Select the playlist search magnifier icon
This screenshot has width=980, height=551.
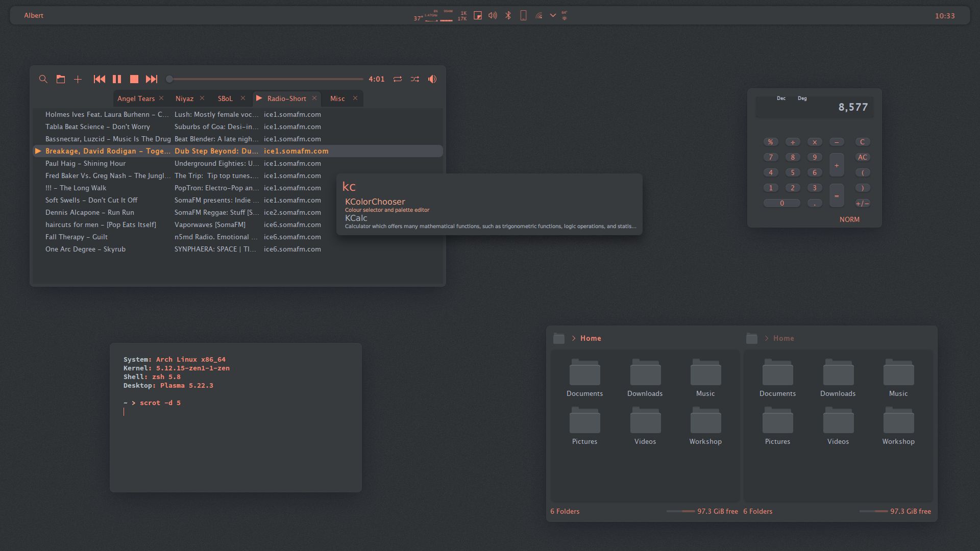43,79
